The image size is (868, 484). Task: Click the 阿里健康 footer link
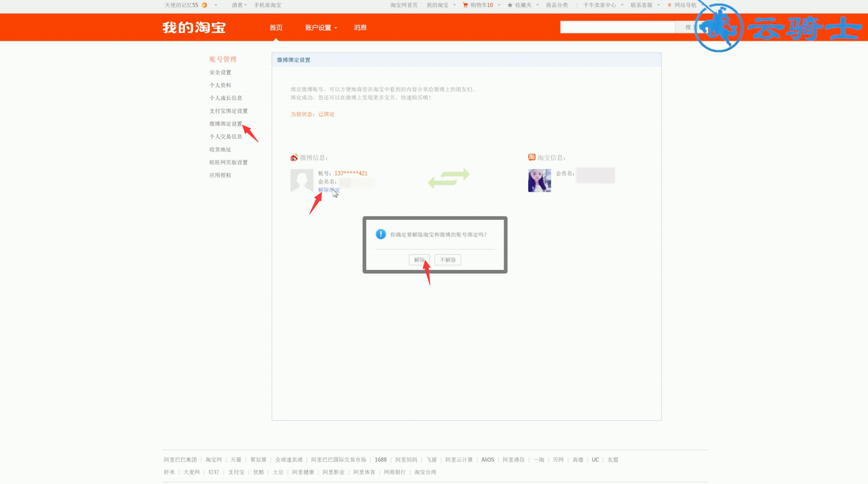[303, 472]
